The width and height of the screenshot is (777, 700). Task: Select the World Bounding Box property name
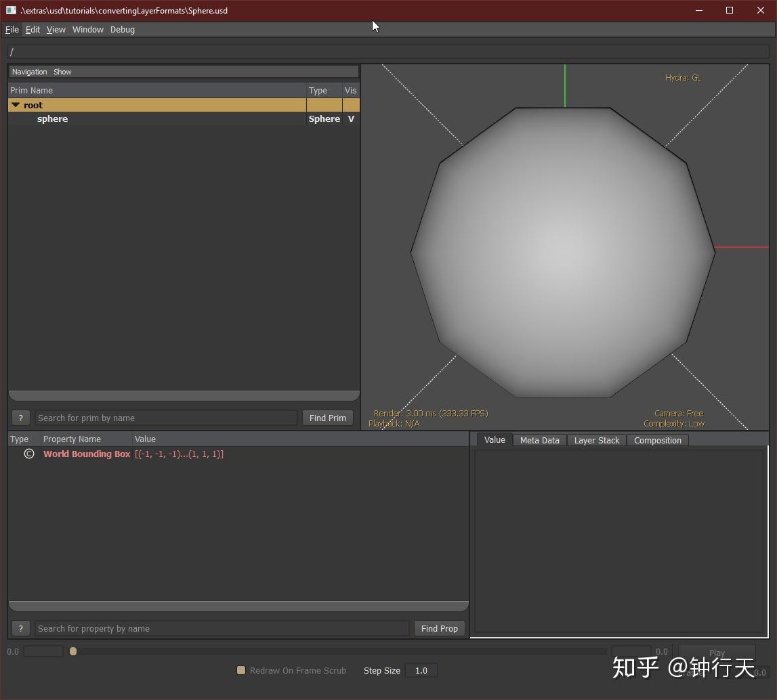(x=87, y=454)
